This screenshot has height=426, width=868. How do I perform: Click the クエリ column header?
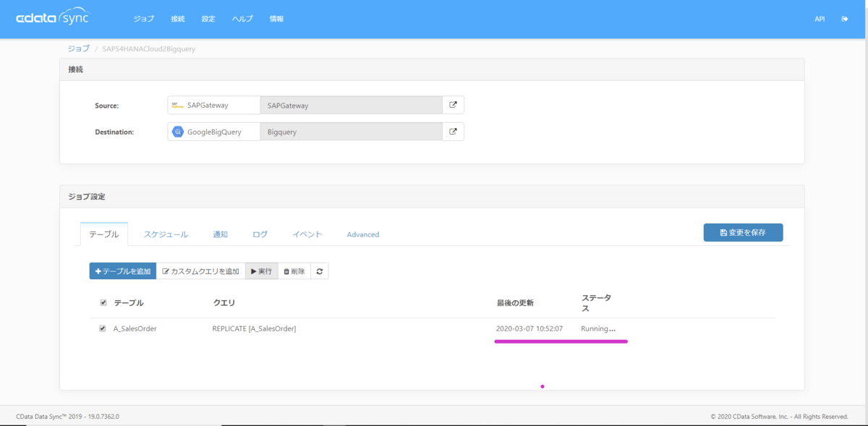224,302
